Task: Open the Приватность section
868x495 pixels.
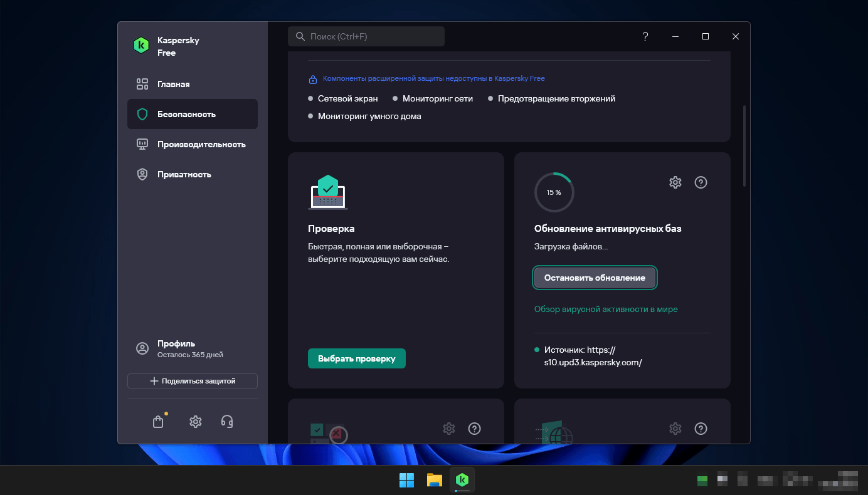Action: 193,174
